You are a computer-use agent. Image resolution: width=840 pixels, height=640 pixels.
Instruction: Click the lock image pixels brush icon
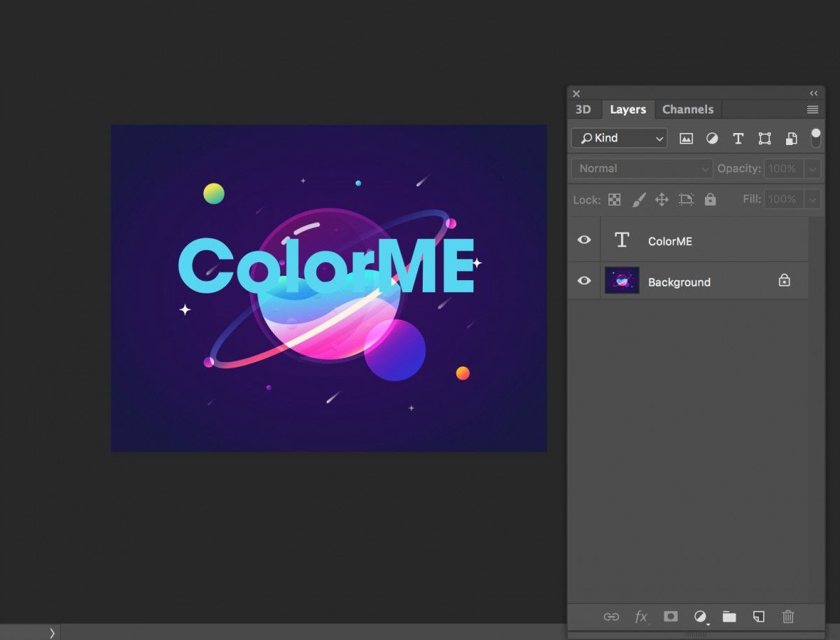638,200
